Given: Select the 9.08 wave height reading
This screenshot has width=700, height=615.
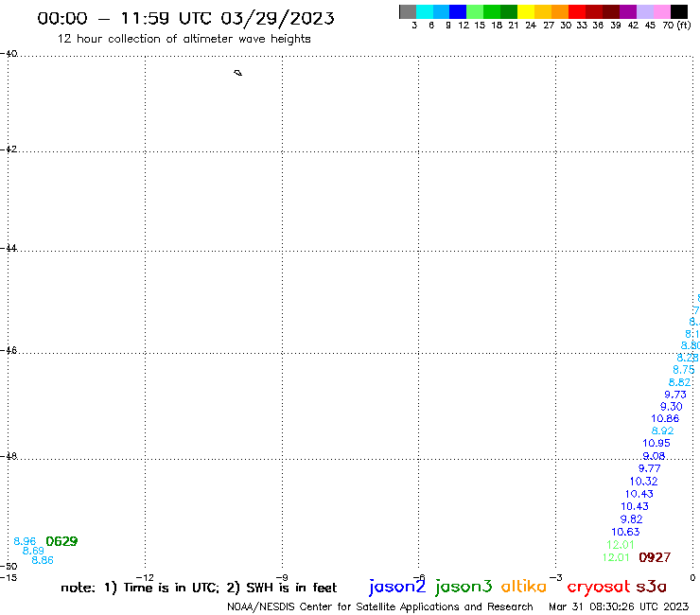Looking at the screenshot, I should click(x=654, y=456).
